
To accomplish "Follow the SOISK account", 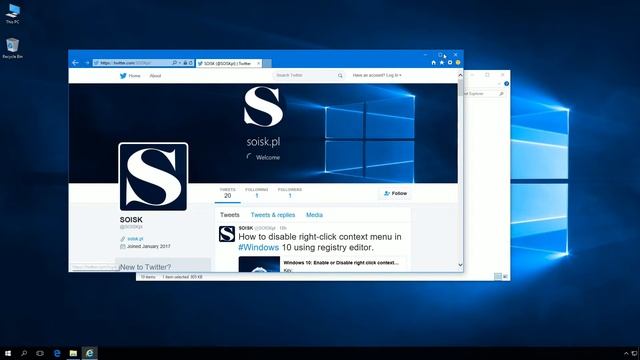I will (x=396, y=193).
